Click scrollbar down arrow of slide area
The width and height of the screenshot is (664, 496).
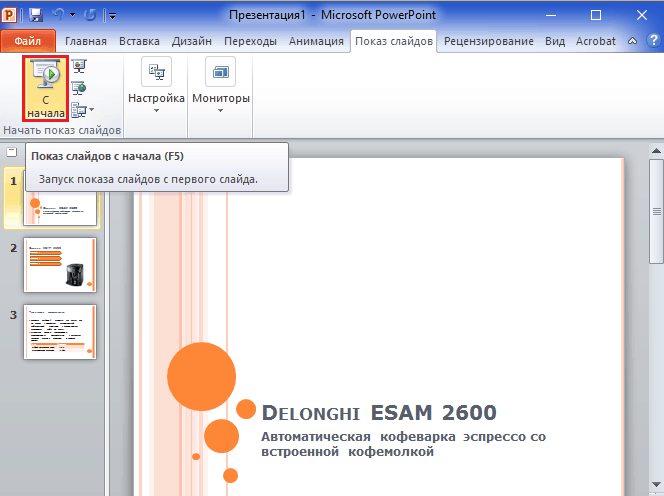(656, 484)
